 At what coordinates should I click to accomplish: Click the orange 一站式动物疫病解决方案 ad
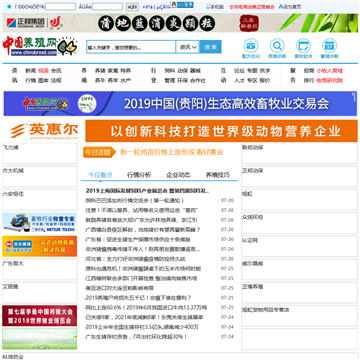(40, 246)
